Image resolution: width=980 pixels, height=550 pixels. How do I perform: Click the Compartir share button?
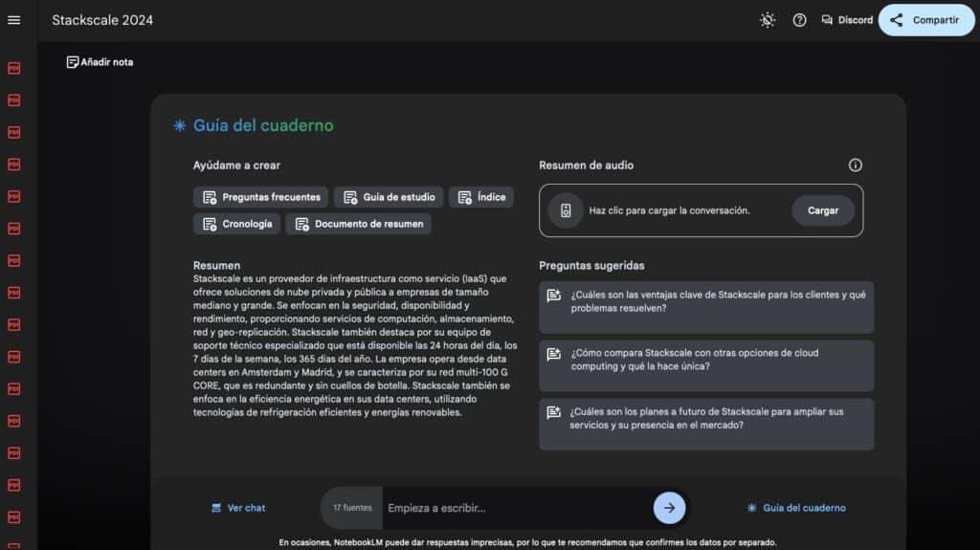[926, 20]
